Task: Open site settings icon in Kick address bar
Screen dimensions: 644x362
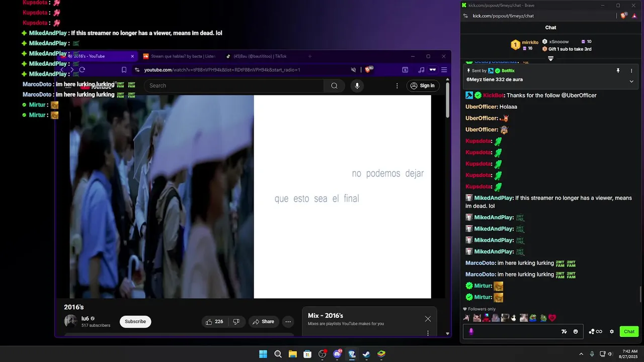Action: pos(466,16)
